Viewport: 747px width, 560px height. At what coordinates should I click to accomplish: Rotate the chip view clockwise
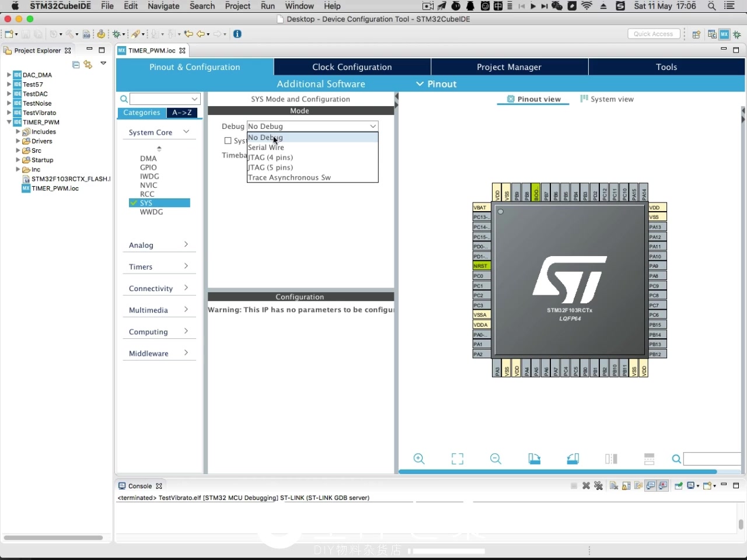pyautogui.click(x=535, y=459)
